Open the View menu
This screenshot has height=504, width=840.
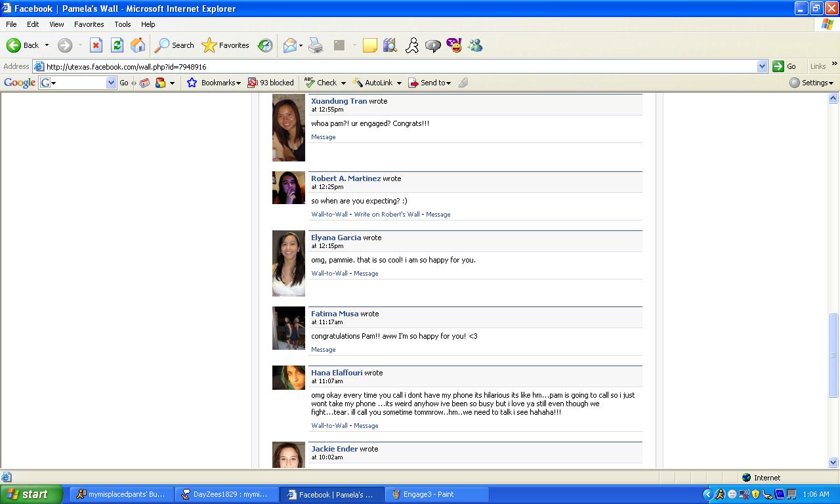tap(56, 24)
